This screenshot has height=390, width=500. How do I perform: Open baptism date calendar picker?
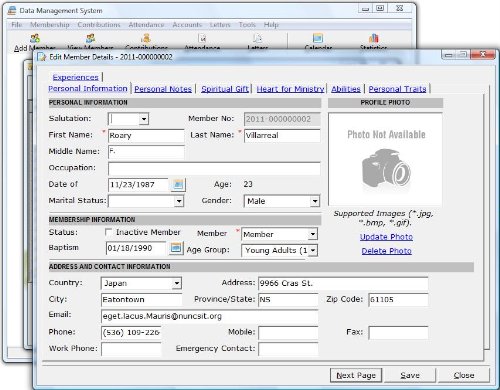pos(176,248)
